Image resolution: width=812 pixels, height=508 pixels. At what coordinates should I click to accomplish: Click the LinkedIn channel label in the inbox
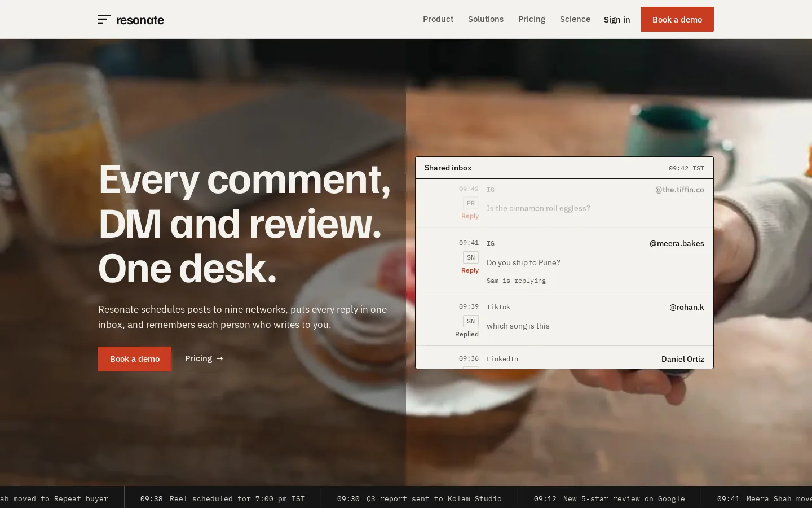coord(502,359)
